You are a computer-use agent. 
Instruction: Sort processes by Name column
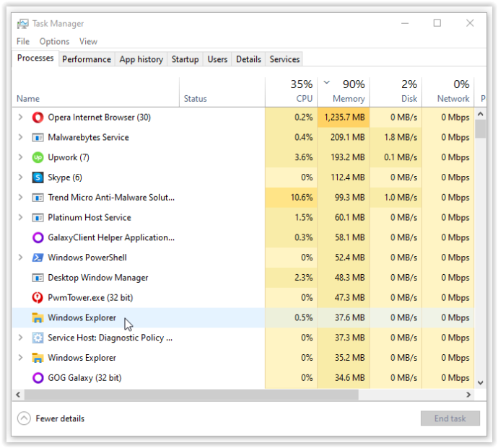95,92
